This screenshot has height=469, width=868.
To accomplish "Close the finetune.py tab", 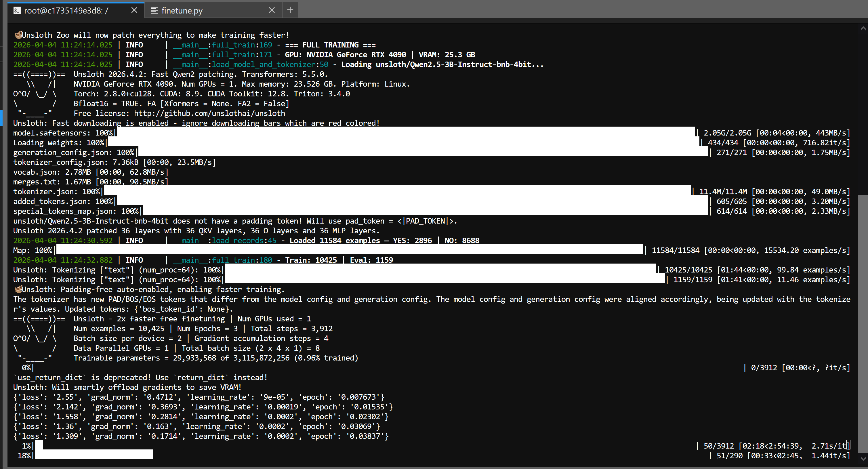I will (272, 10).
